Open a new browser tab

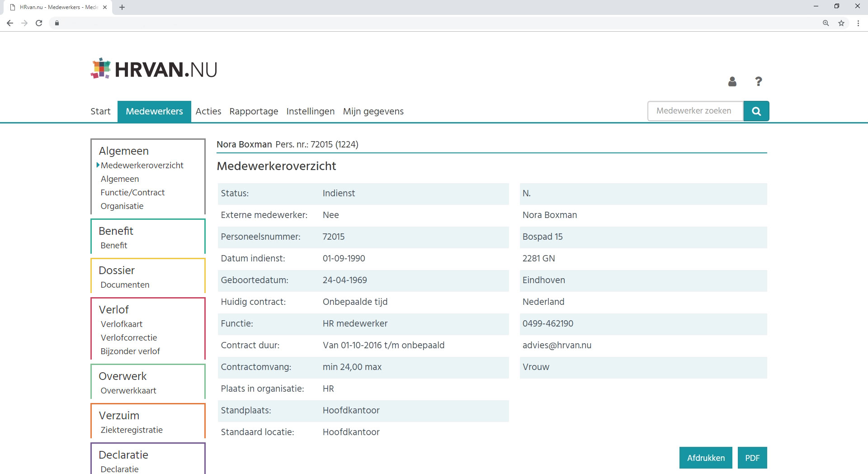pos(122,7)
